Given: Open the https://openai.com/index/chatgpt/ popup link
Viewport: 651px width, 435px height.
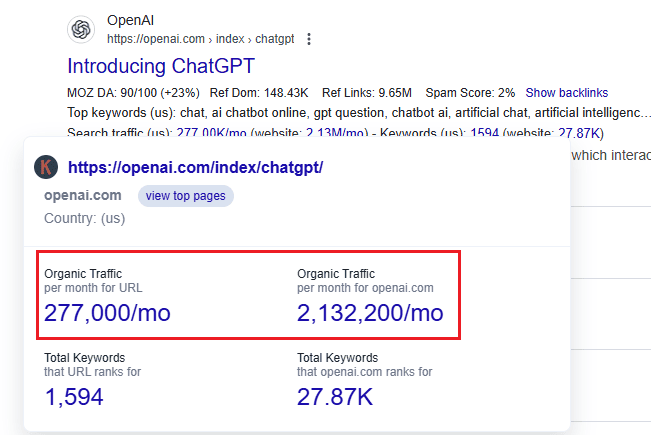Looking at the screenshot, I should click(196, 167).
